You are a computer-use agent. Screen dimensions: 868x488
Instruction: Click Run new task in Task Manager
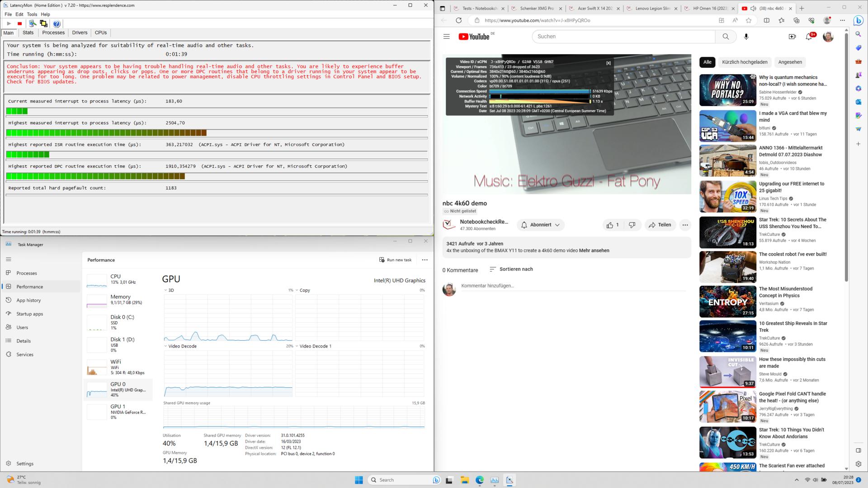(396, 260)
